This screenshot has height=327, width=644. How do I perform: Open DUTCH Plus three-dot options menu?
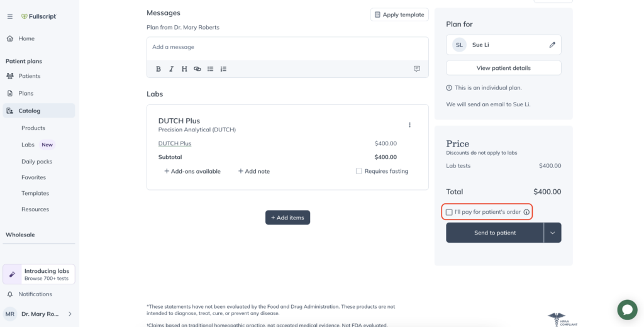[409, 125]
